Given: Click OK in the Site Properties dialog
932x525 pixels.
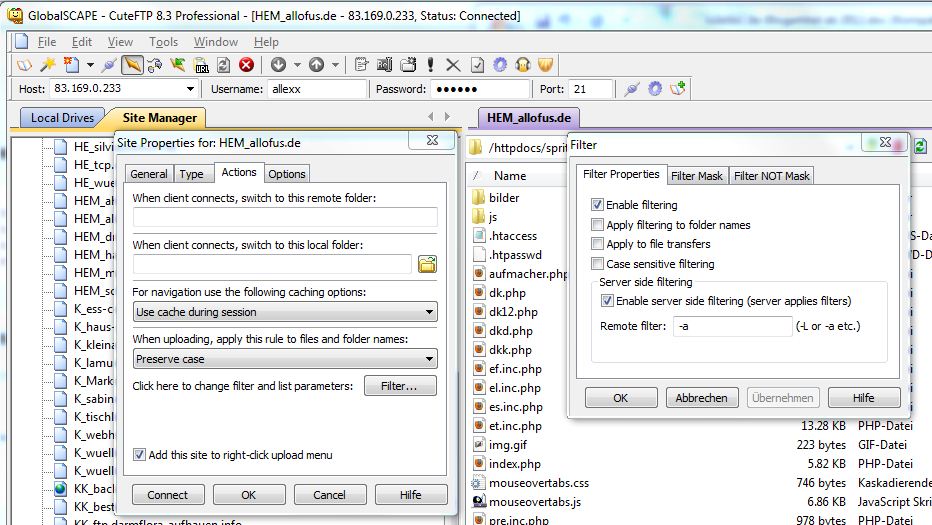Looking at the screenshot, I should (x=248, y=495).
